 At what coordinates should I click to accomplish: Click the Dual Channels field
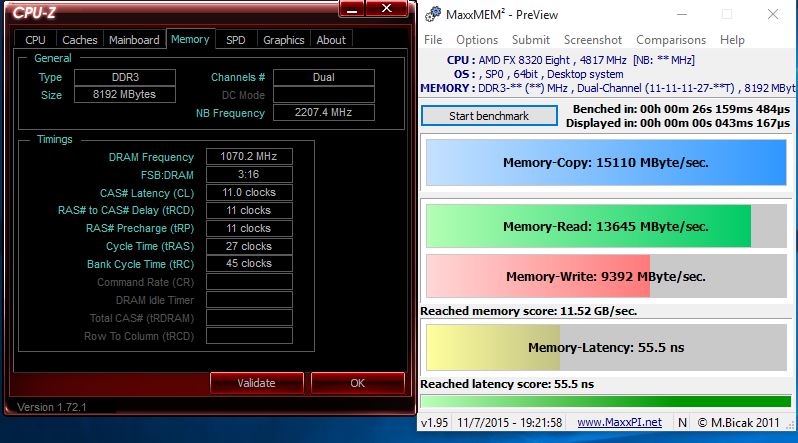pos(324,77)
